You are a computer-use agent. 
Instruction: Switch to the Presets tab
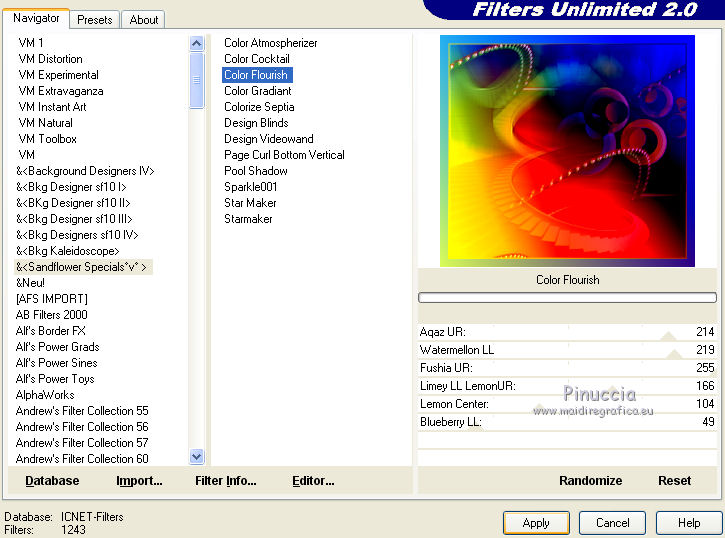(x=95, y=20)
